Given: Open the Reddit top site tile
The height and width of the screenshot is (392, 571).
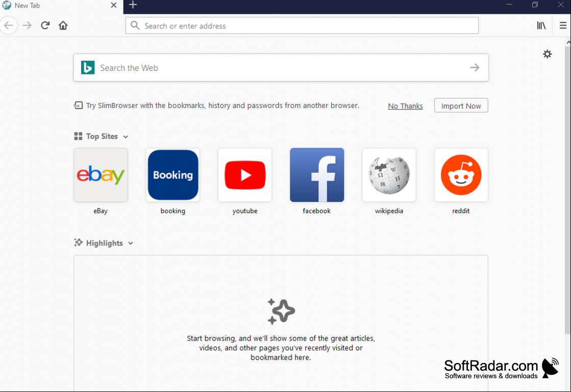Looking at the screenshot, I should click(x=461, y=175).
